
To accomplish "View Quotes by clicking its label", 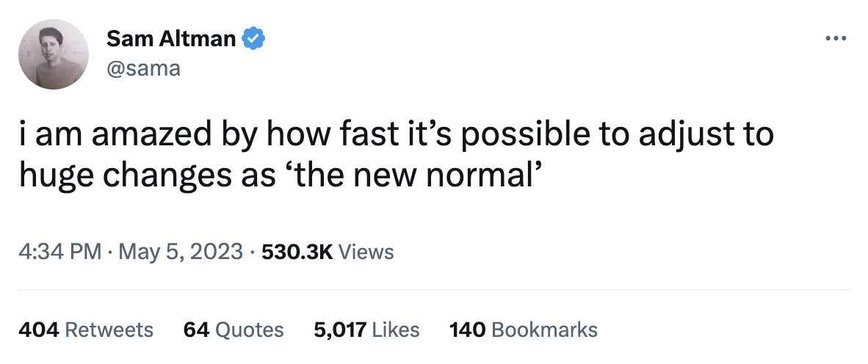I will click(x=250, y=330).
